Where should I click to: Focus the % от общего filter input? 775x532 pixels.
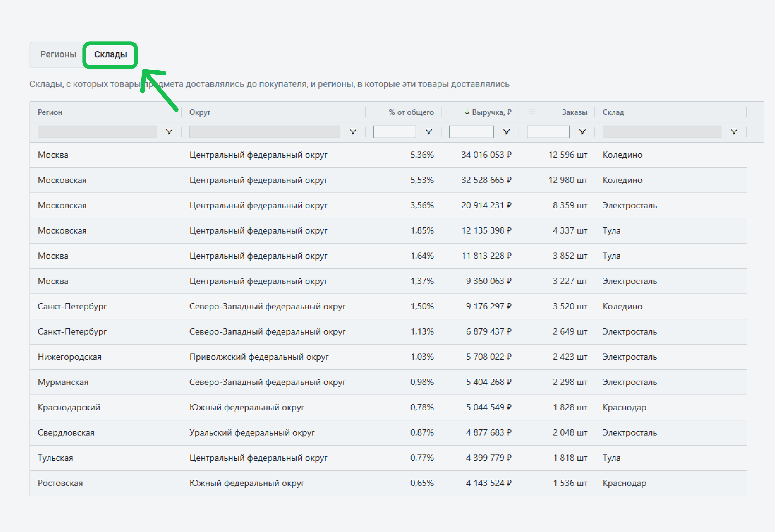click(394, 132)
